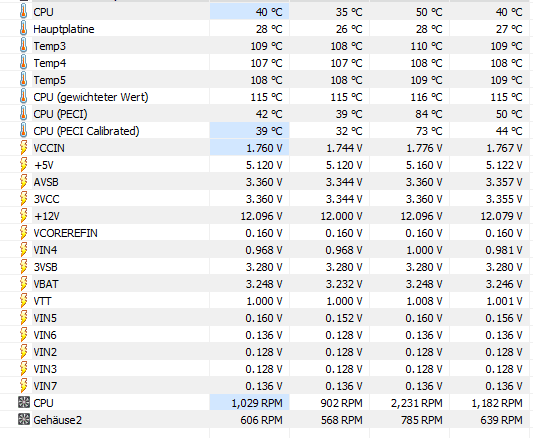This screenshot has height=438, width=533.
Task: Click the 3VSB lightning bolt icon
Action: (x=23, y=267)
